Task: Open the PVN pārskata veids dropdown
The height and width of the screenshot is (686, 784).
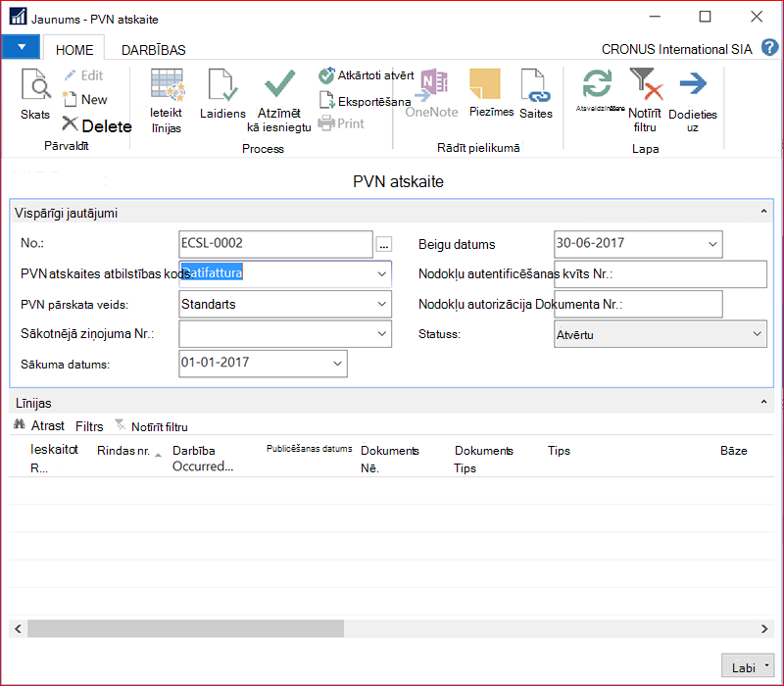Action: click(x=381, y=304)
